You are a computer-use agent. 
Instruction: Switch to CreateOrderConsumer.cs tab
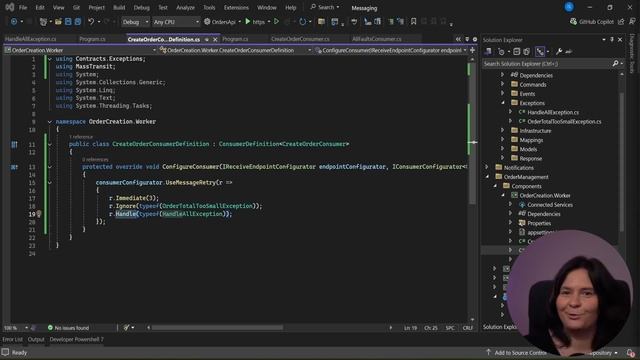click(300, 39)
